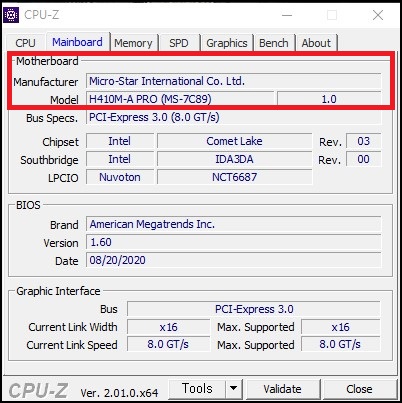Click the BIOS version value 1.60

tap(233, 242)
